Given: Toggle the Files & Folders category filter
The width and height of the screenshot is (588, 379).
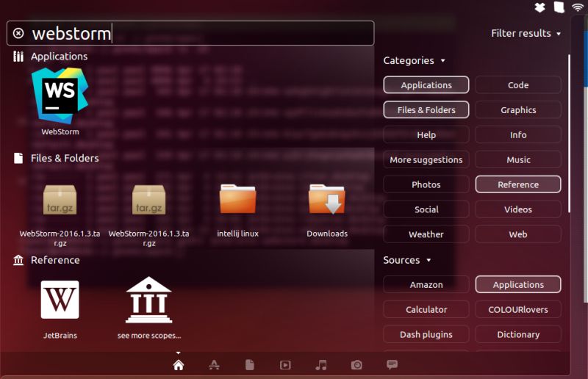Looking at the screenshot, I should (x=426, y=110).
